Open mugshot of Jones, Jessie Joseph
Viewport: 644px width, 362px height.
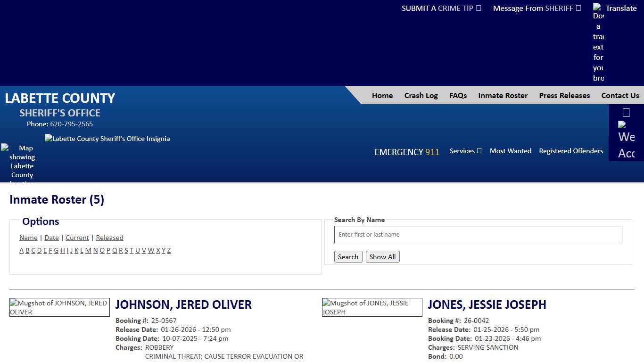(372, 307)
